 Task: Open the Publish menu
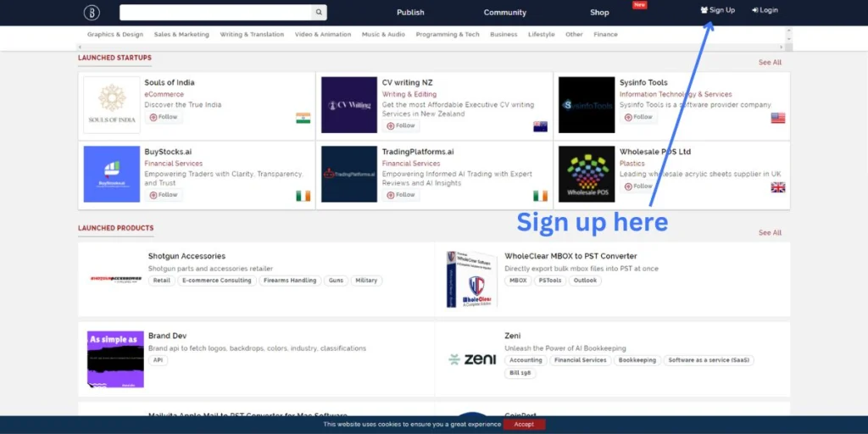pyautogui.click(x=410, y=12)
